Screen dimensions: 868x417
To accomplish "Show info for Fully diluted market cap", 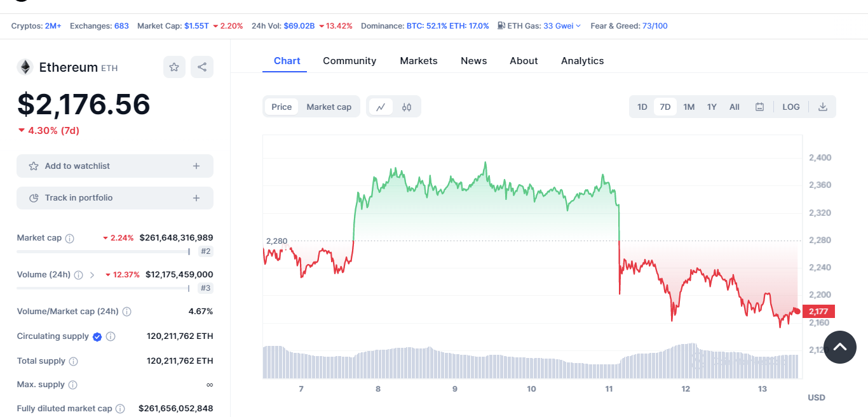I will pos(120,409).
